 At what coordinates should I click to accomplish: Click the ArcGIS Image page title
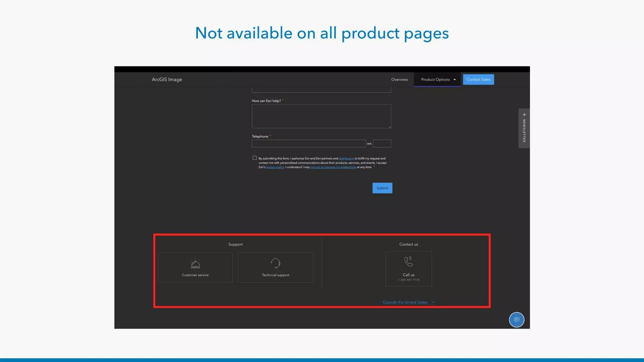tap(167, 80)
